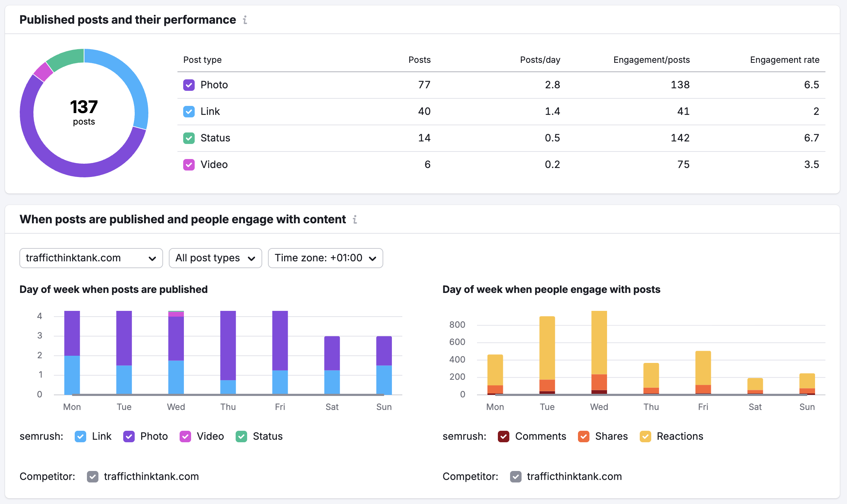
Task: Click info icon beside When posts are published heading
Action: [355, 219]
